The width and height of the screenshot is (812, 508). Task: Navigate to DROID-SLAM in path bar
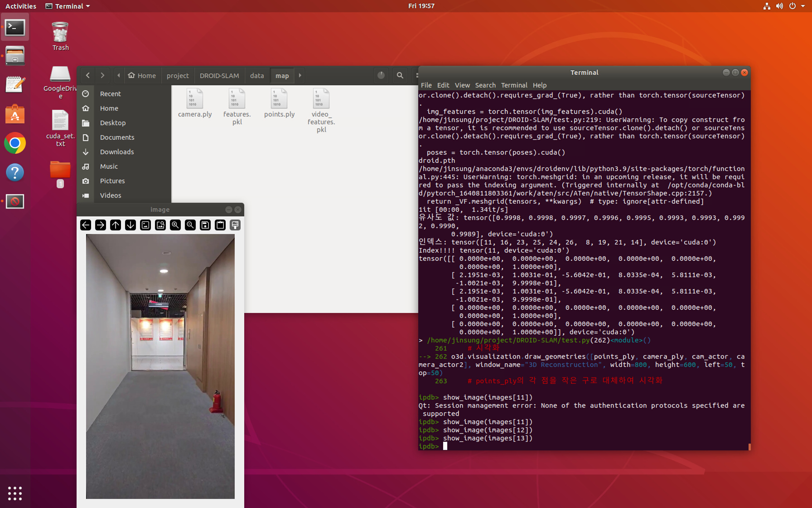point(220,76)
